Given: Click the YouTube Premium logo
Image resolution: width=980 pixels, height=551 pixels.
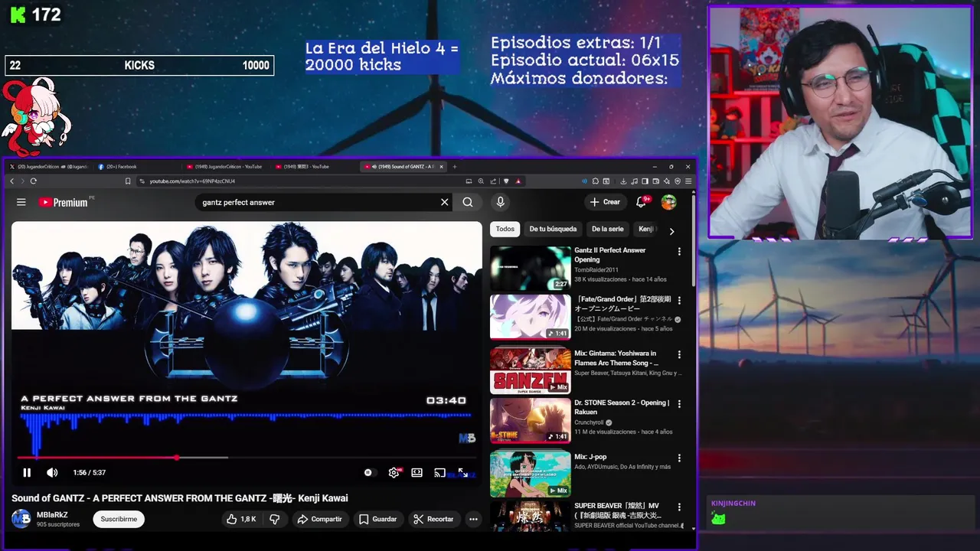Looking at the screenshot, I should 63,202.
